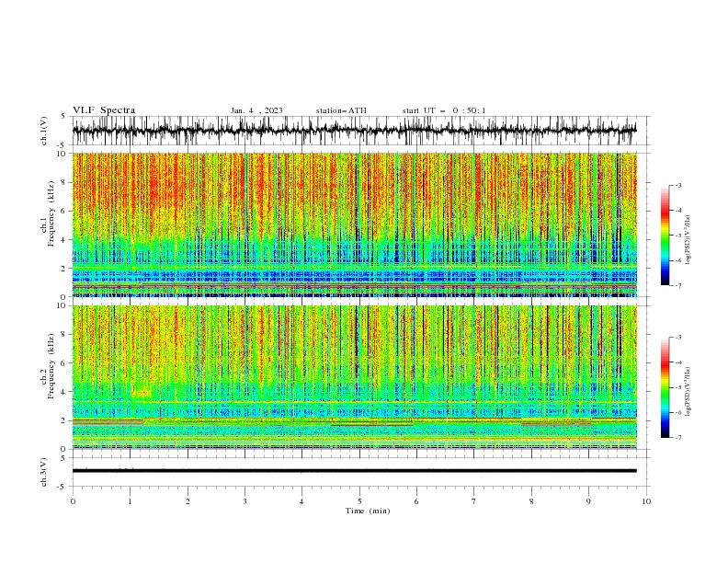
Task: Select the date text "Jan. 4 , 2023"
Action: pos(256,110)
